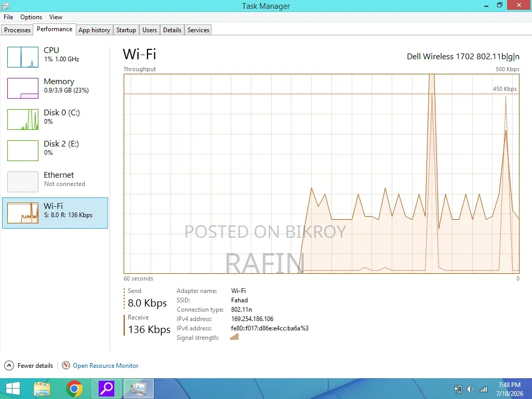
Task: Close the Task Manager window
Action: coord(519,5)
